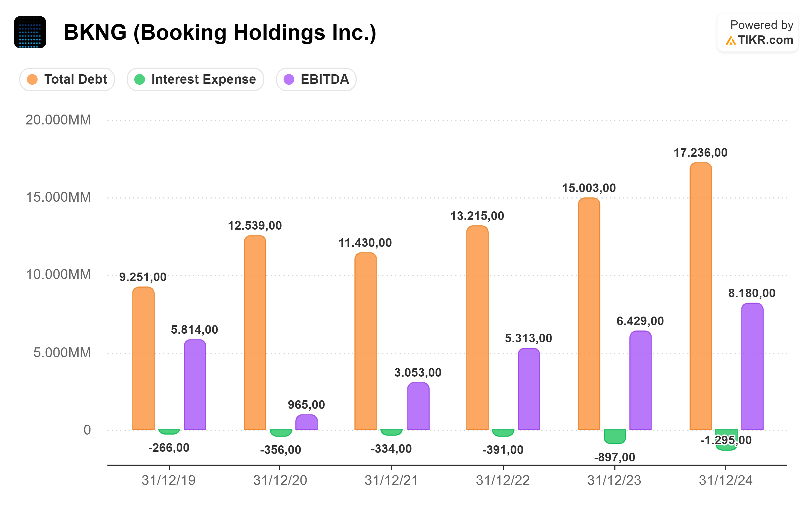
Task: Click the green Interest Expense legend dot
Action: [x=140, y=79]
